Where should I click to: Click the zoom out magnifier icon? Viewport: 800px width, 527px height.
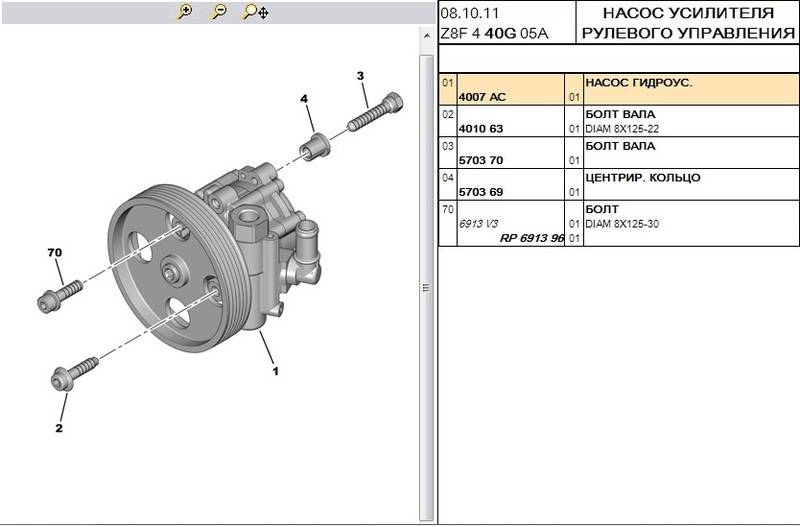point(219,12)
